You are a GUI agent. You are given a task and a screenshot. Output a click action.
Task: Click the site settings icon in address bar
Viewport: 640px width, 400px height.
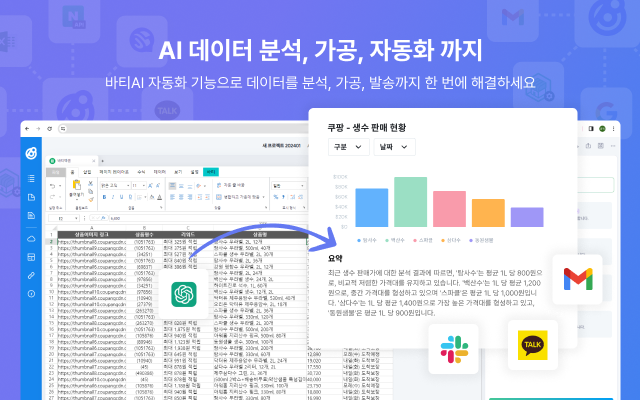63,129
